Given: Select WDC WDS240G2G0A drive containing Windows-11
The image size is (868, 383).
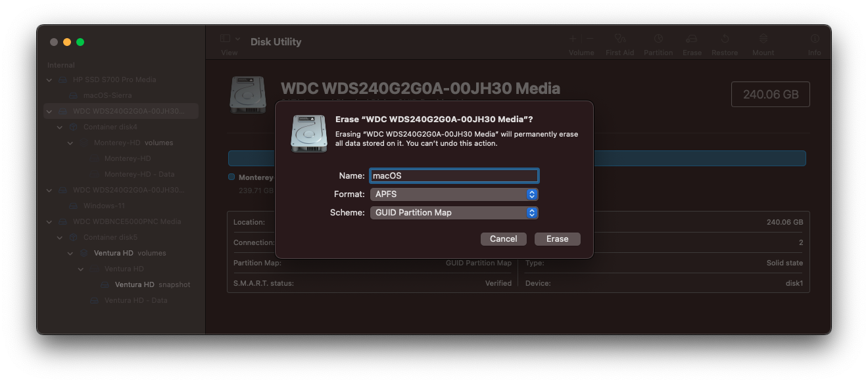Looking at the screenshot, I should tap(121, 190).
